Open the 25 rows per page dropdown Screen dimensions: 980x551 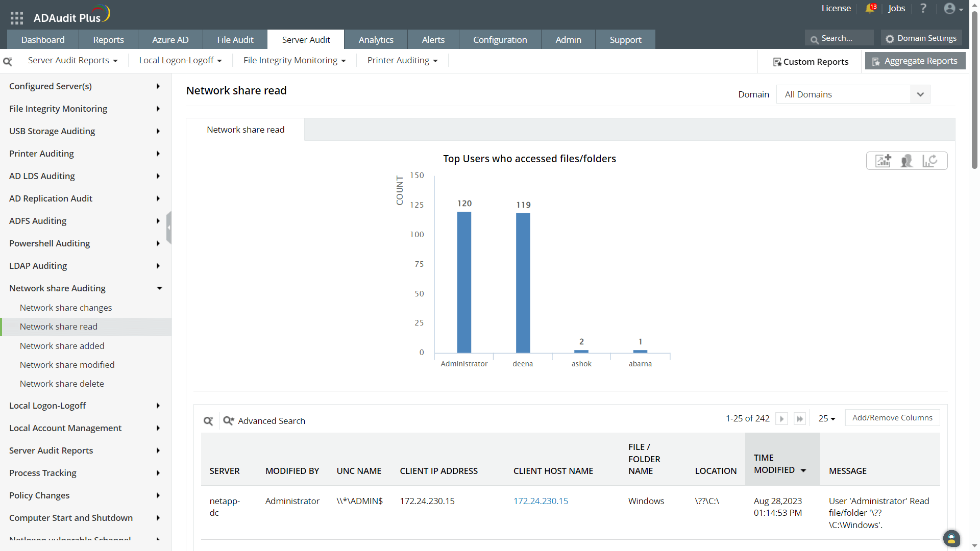pyautogui.click(x=826, y=418)
